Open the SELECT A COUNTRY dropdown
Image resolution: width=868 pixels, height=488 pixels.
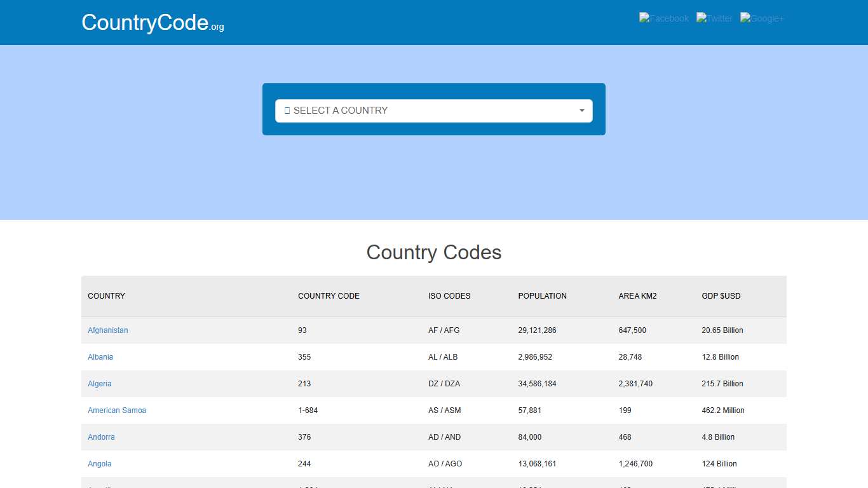pyautogui.click(x=434, y=111)
